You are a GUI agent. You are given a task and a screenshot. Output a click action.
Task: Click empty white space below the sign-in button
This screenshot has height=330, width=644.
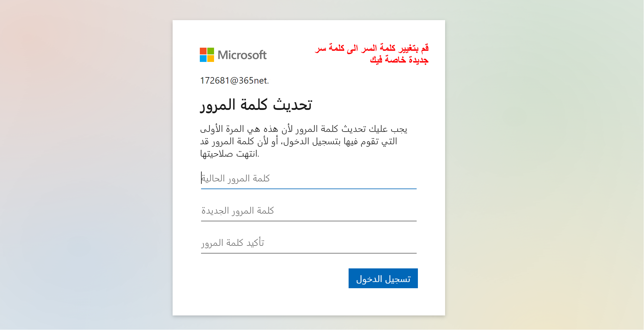309,302
